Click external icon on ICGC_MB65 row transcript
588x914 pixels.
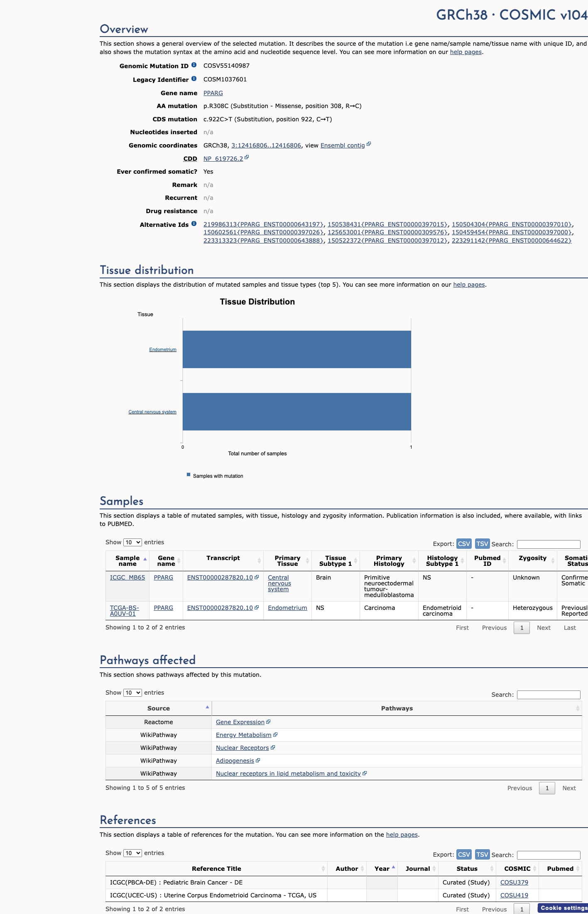tap(257, 577)
